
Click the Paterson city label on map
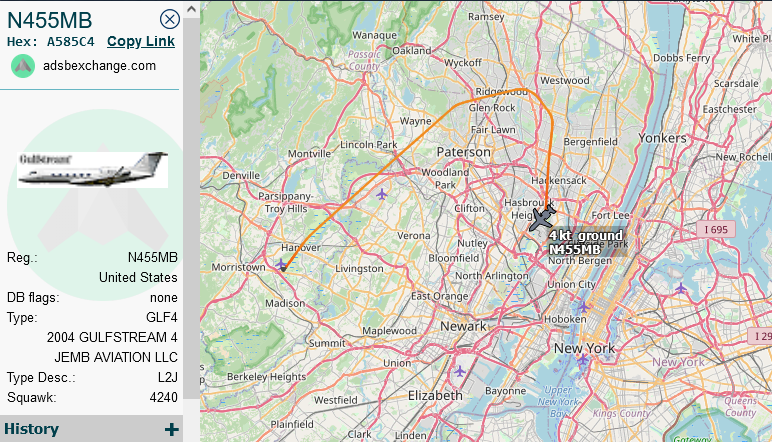click(464, 153)
